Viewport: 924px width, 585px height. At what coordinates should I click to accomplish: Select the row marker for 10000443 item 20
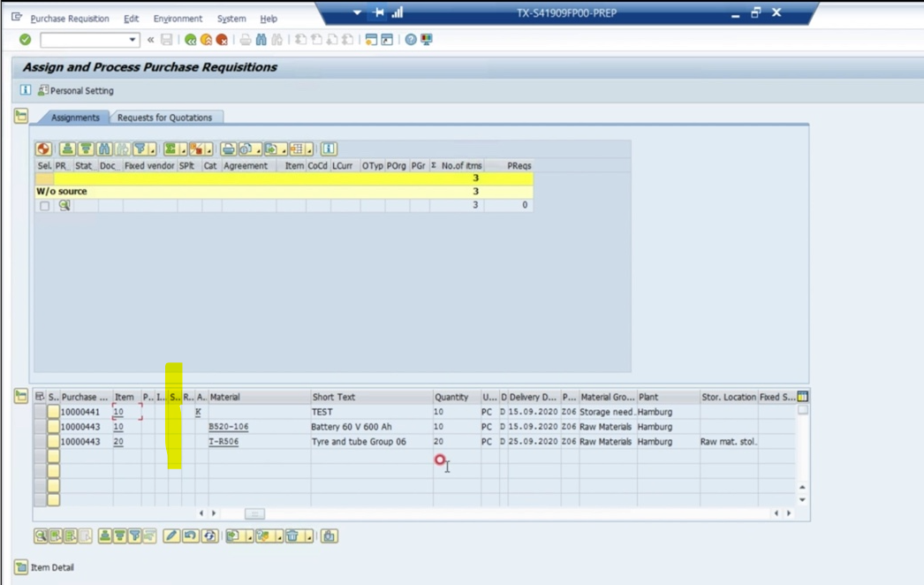[x=40, y=441]
